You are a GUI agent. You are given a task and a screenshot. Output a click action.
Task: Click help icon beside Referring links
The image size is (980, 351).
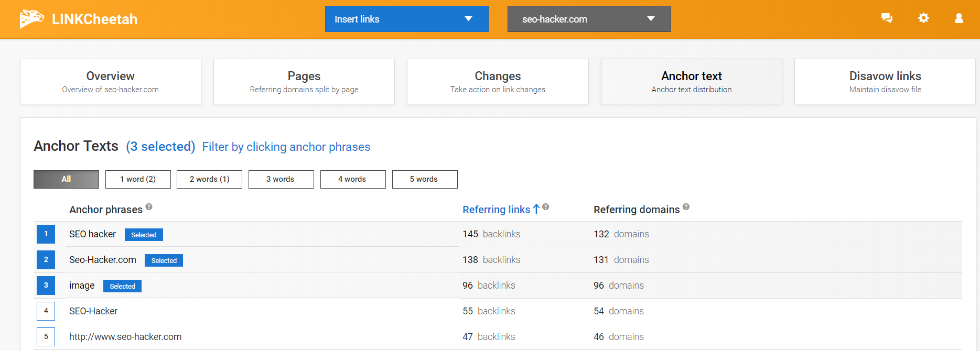546,207
